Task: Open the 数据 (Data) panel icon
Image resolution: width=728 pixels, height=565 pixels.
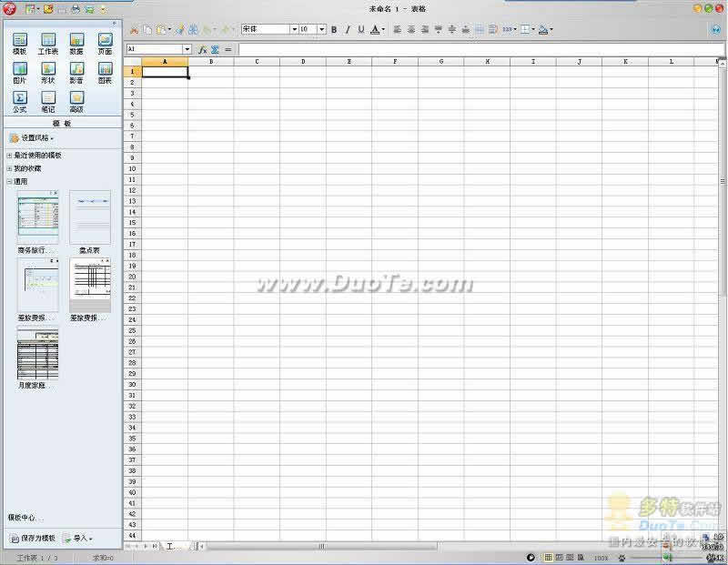Action: (76, 41)
